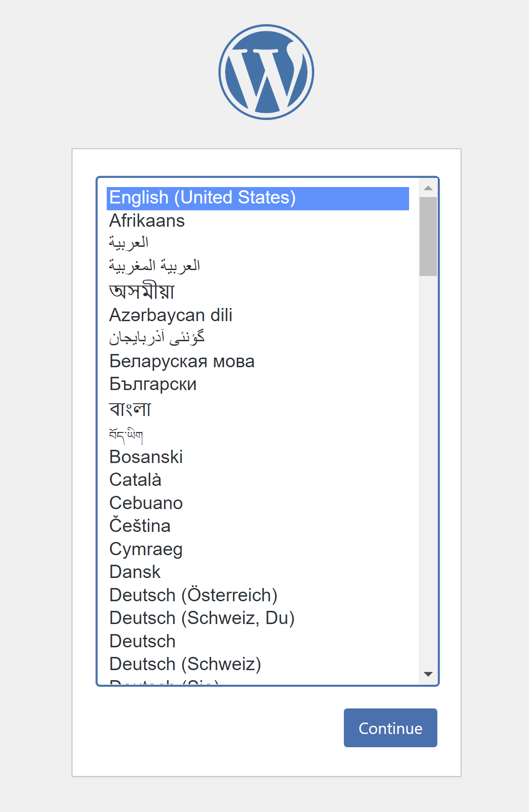The height and width of the screenshot is (812, 529).
Task: Choose Deutsch (Schweiz, Du) option
Action: pyautogui.click(x=202, y=618)
